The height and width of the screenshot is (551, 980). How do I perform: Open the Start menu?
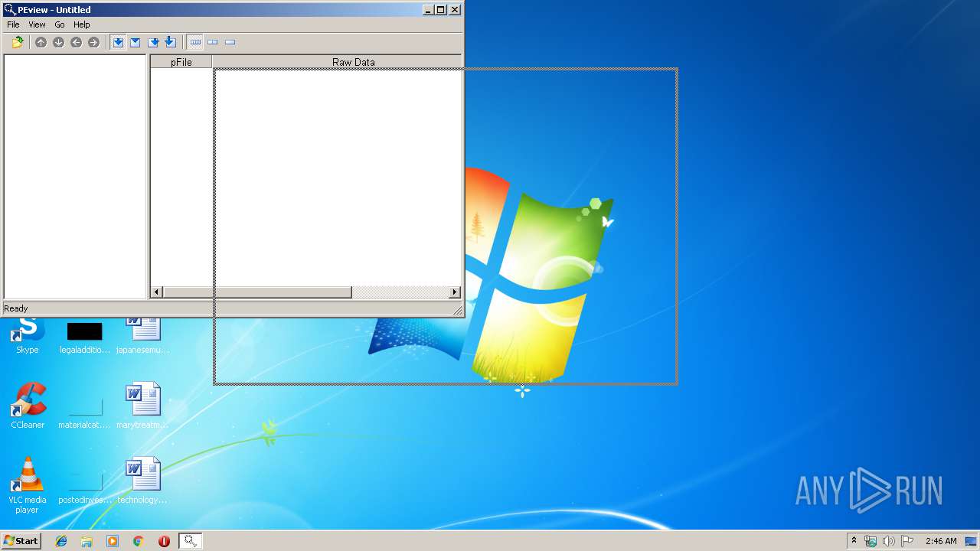point(21,540)
